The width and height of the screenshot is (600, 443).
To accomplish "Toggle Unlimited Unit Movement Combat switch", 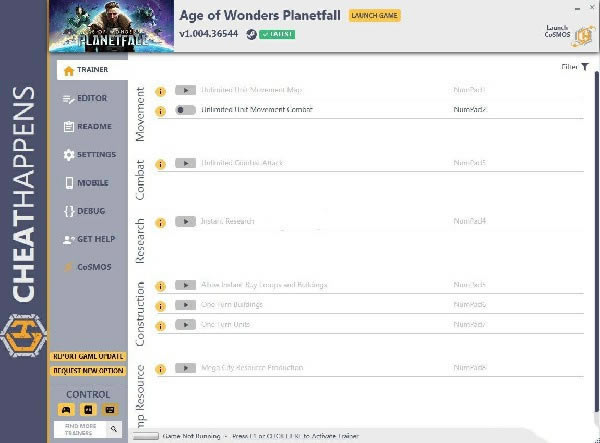I will [x=185, y=109].
